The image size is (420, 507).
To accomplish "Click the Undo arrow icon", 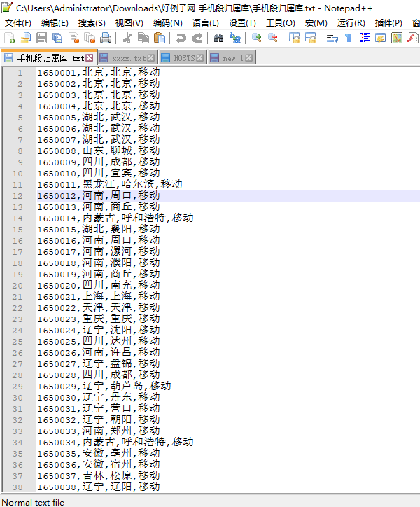I will (181, 38).
